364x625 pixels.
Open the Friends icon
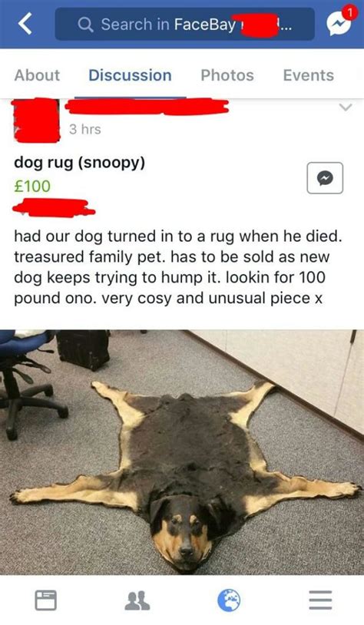(137, 600)
